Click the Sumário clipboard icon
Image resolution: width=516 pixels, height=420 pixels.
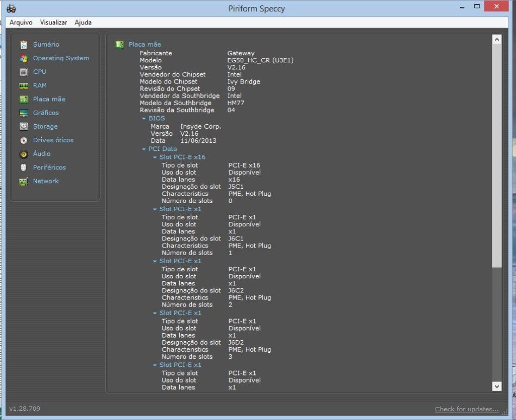point(24,44)
